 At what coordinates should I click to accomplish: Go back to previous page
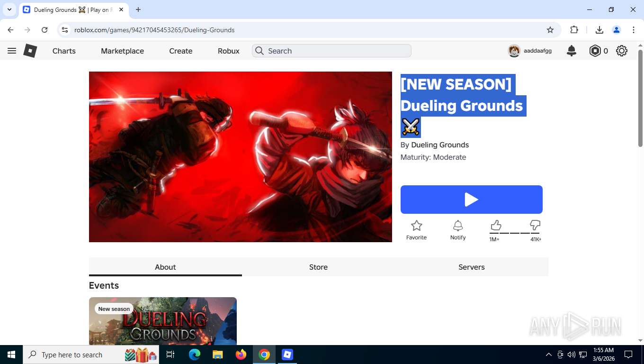pos(10,30)
